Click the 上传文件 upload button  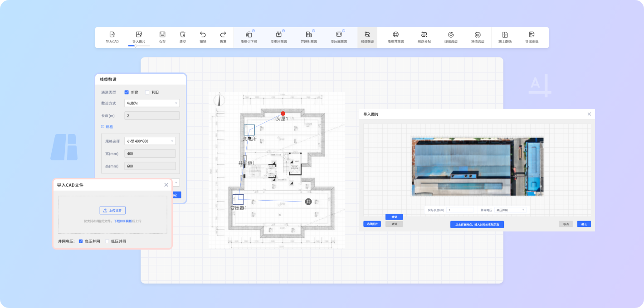[112, 211]
